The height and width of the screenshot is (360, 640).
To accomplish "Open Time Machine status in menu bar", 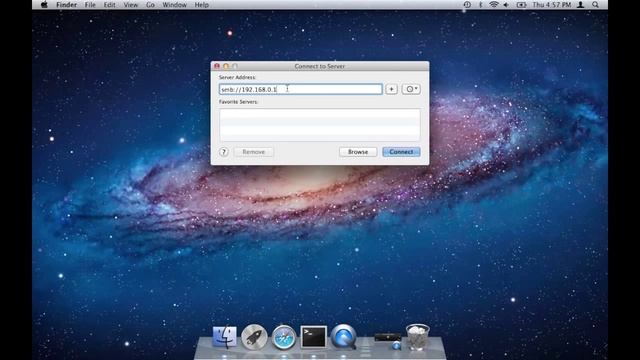I will (x=467, y=5).
